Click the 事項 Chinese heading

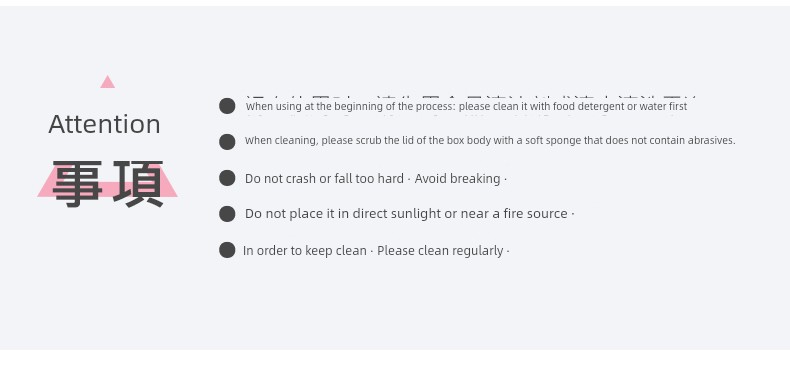[108, 183]
